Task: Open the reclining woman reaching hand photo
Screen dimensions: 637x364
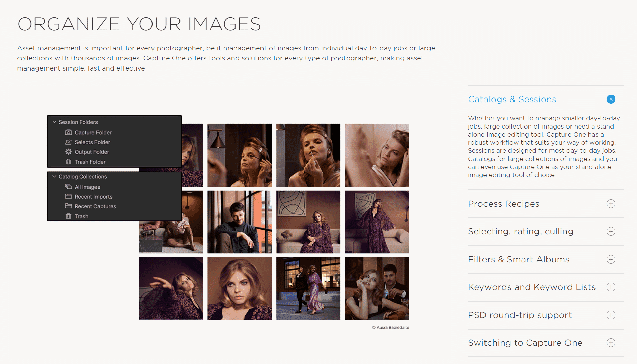Action: click(171, 288)
